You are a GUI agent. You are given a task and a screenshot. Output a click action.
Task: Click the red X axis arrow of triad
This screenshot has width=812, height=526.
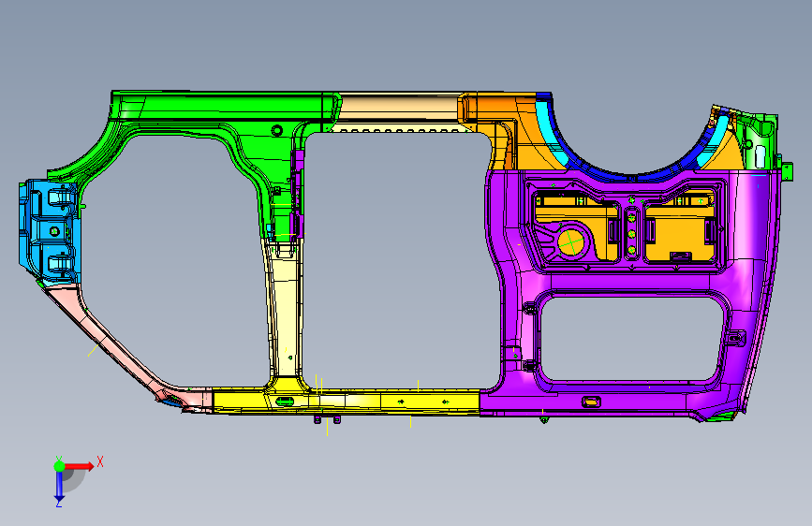click(79, 466)
